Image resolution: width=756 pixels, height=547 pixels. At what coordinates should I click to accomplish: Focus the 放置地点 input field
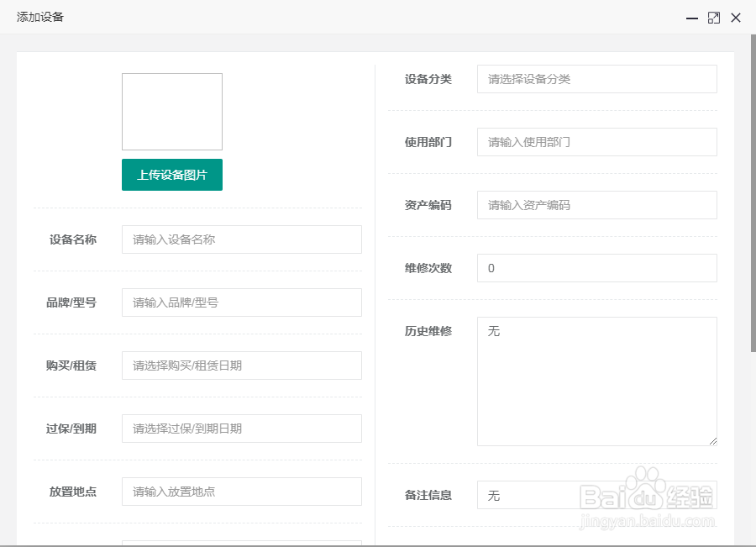point(242,492)
